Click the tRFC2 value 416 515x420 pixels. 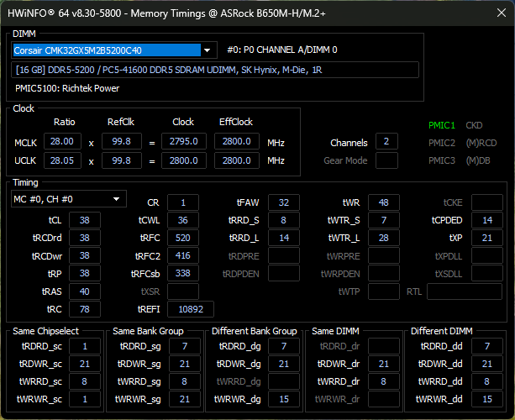(183, 255)
